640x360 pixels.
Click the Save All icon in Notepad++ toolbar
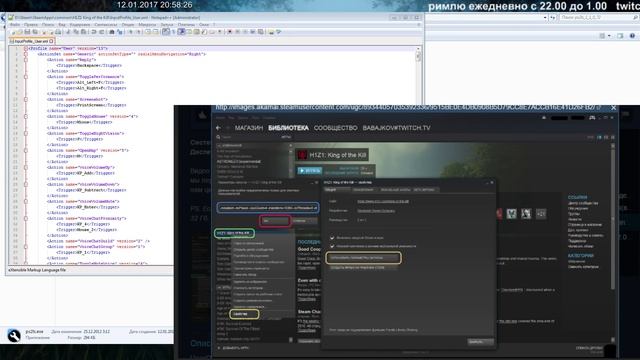[x=35, y=32]
